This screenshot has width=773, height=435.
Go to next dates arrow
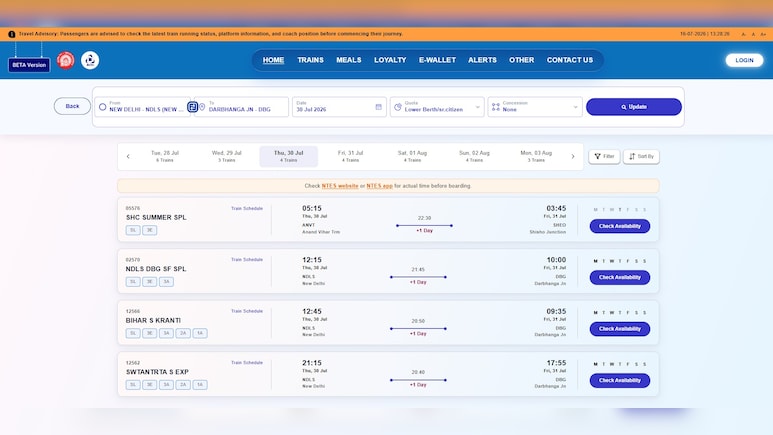pyautogui.click(x=573, y=156)
